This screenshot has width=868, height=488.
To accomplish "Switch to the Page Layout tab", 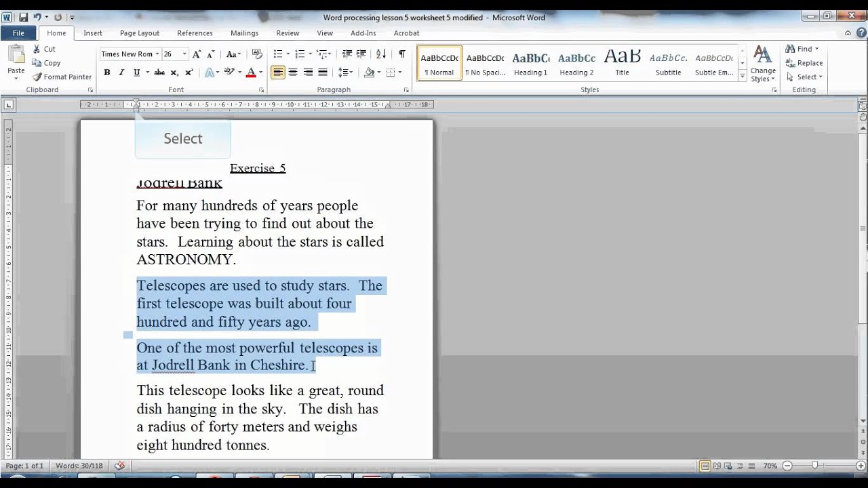I will click(140, 33).
